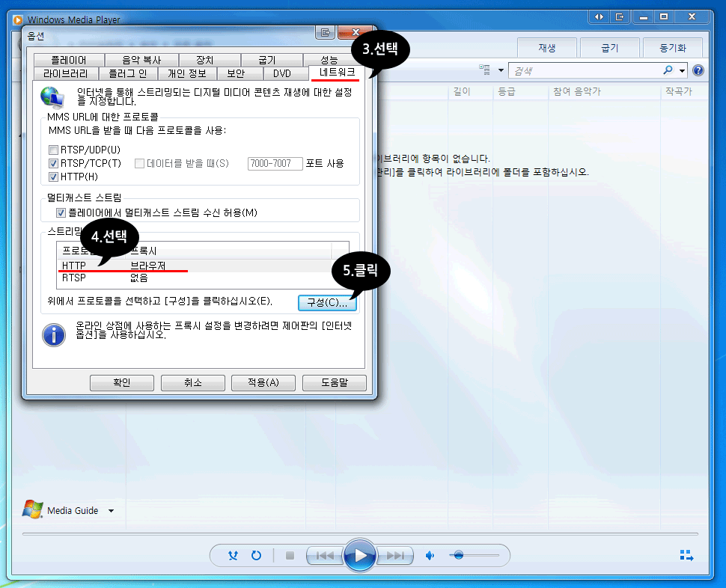Uncheck the HTTP(H) protocol checkbox
Screen dimensions: 726x588
pyautogui.click(x=54, y=177)
